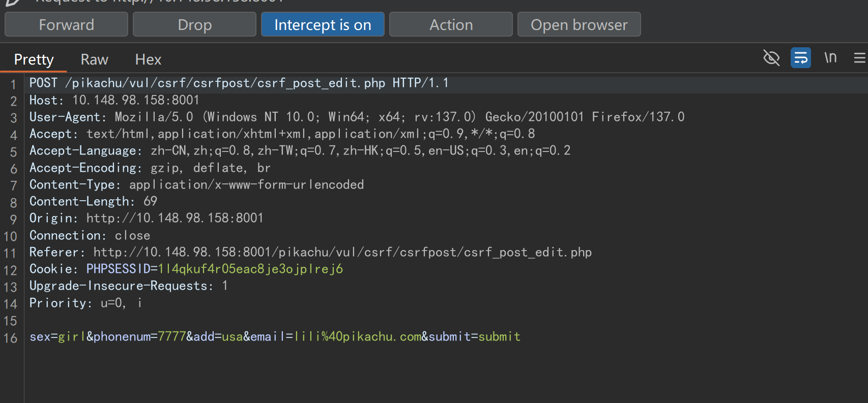Click the PHPSESSID cookie value
The image size is (868, 403).
[x=250, y=269]
